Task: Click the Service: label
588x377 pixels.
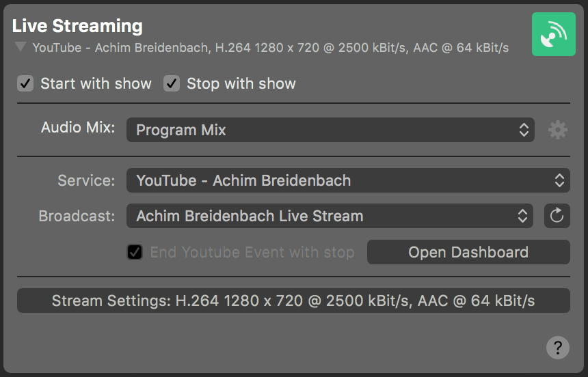Action: click(86, 180)
